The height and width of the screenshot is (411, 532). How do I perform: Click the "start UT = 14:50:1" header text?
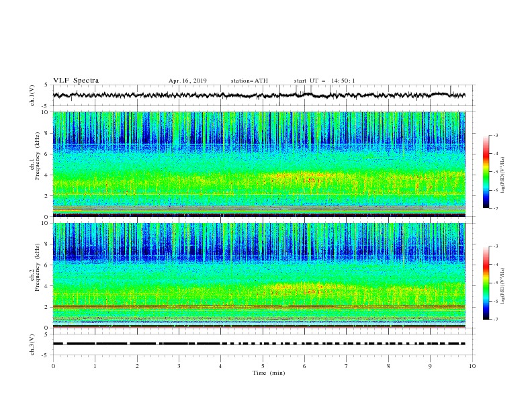[324, 81]
